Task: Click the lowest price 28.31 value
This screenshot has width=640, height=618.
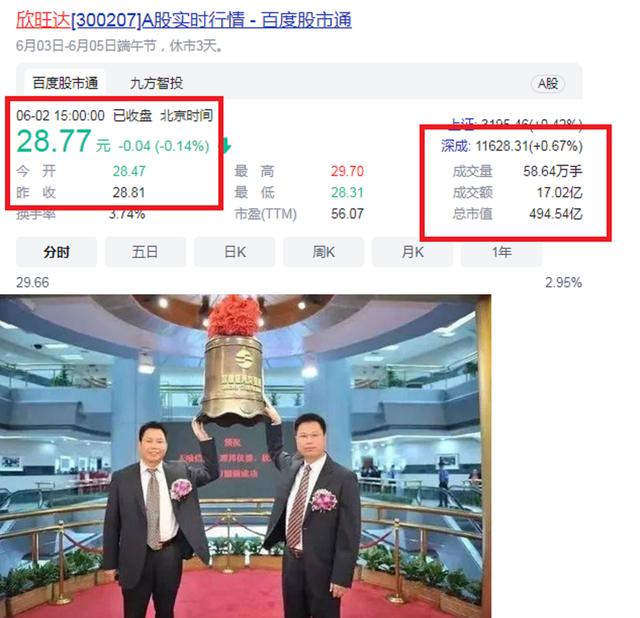Action: (x=347, y=192)
